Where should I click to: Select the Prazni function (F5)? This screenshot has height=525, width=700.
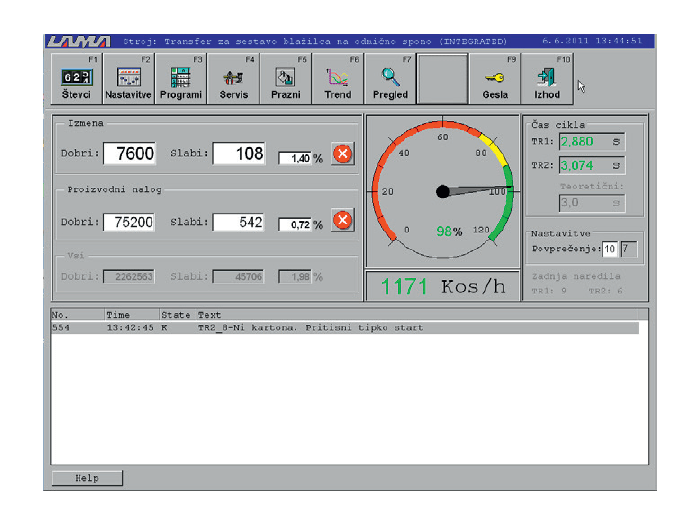pos(286,79)
